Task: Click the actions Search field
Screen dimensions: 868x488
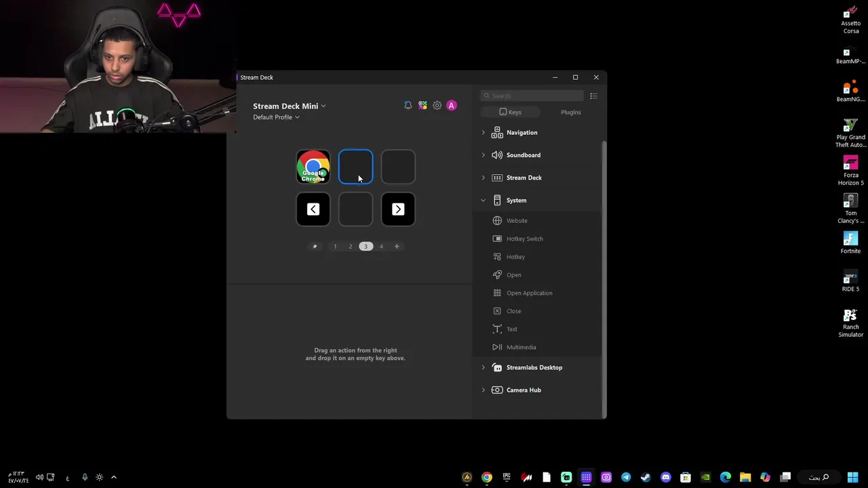Action: (x=532, y=96)
